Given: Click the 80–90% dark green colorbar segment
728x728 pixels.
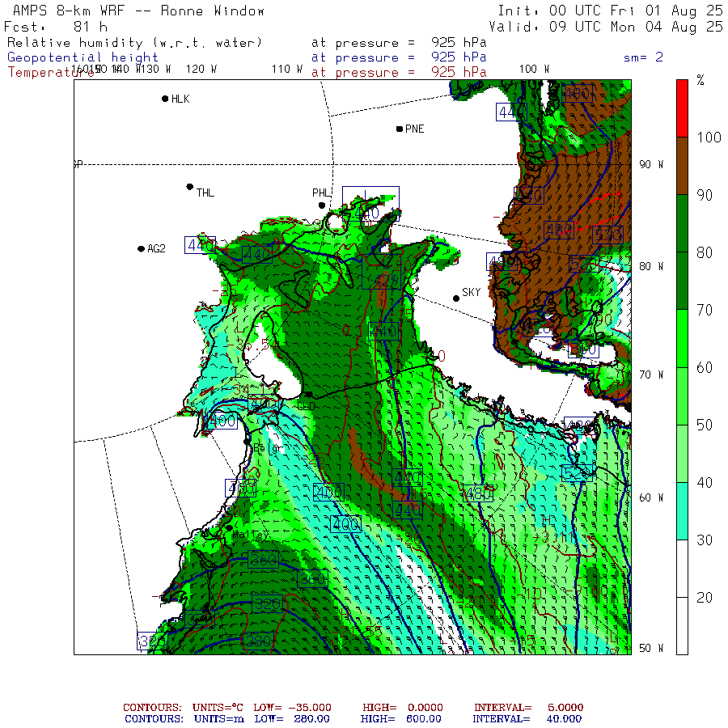Looking at the screenshot, I should pyautogui.click(x=682, y=223).
